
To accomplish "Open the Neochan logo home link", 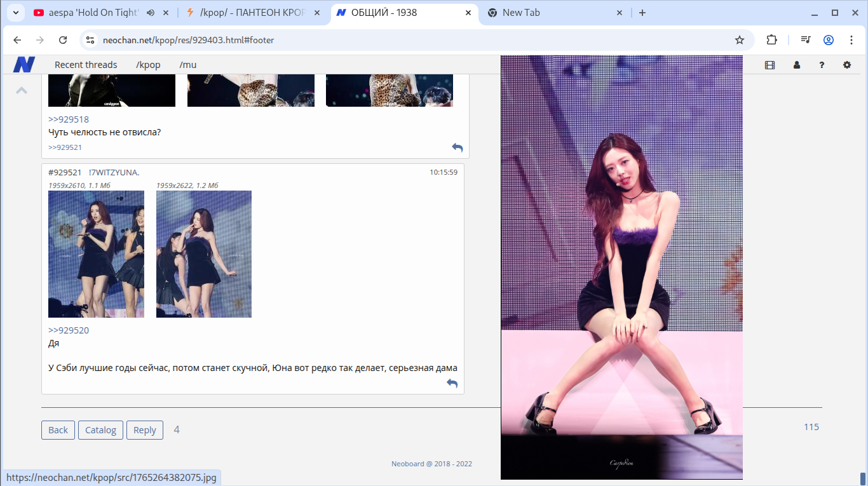I will point(24,65).
